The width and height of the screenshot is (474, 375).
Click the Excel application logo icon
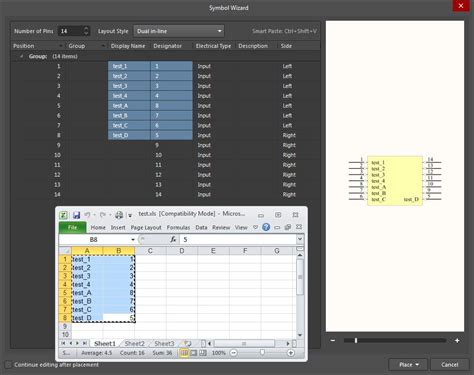(x=63, y=215)
